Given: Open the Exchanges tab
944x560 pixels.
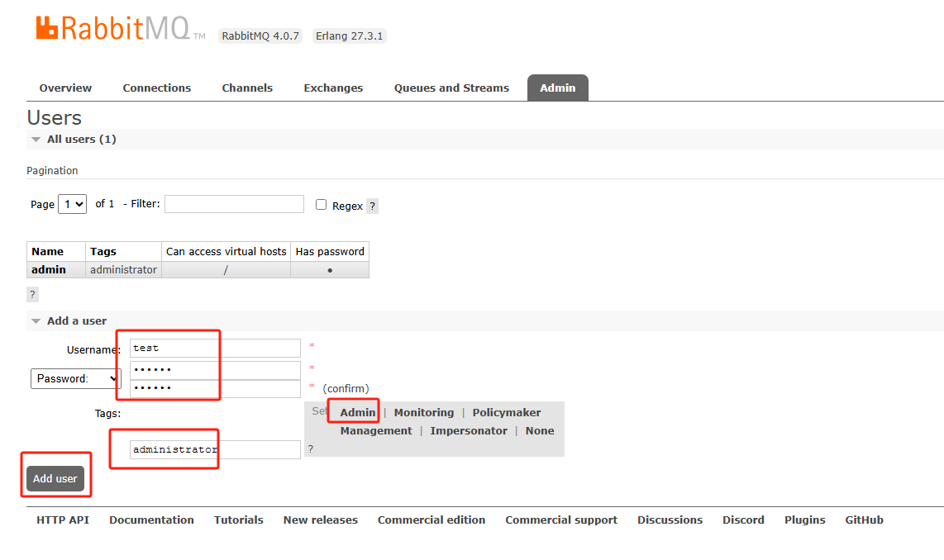Looking at the screenshot, I should click(333, 88).
